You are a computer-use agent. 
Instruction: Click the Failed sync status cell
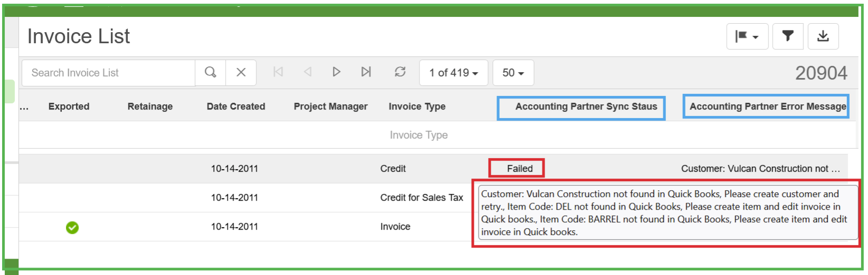520,169
